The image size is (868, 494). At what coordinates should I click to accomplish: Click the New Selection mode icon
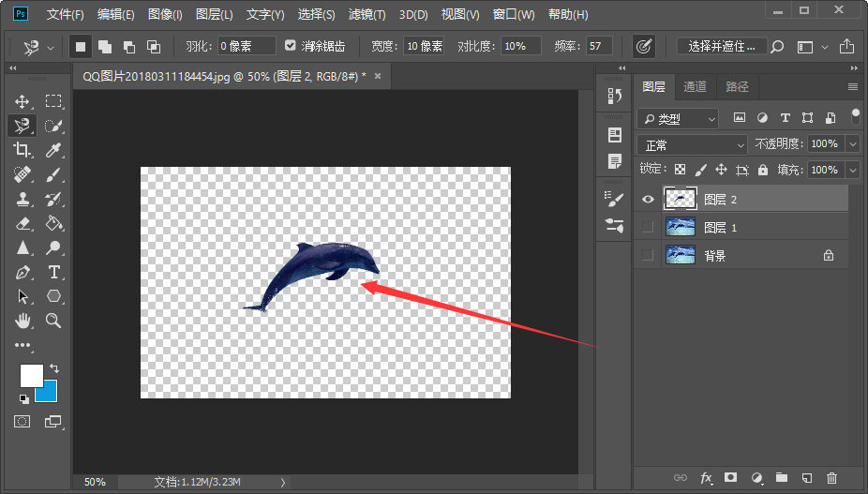point(81,47)
